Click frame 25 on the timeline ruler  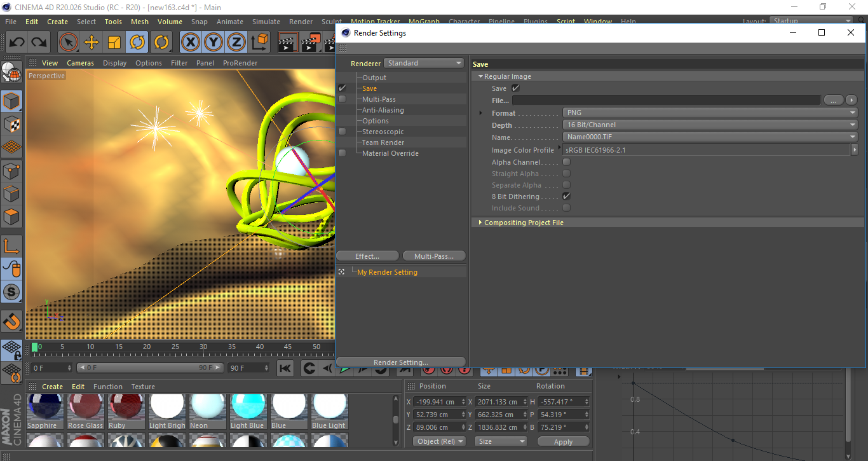[x=175, y=347]
